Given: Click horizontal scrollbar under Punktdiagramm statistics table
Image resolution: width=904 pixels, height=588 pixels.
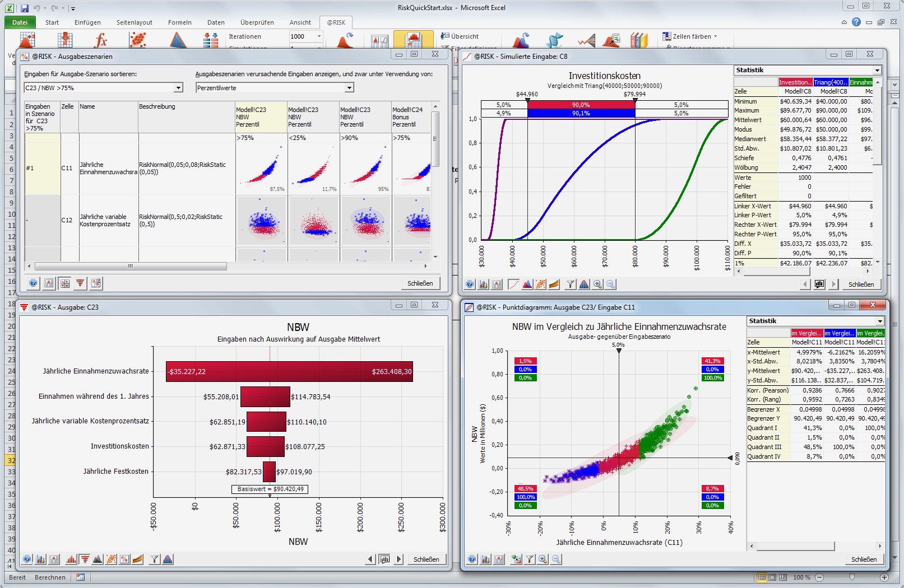Looking at the screenshot, I should (795, 546).
